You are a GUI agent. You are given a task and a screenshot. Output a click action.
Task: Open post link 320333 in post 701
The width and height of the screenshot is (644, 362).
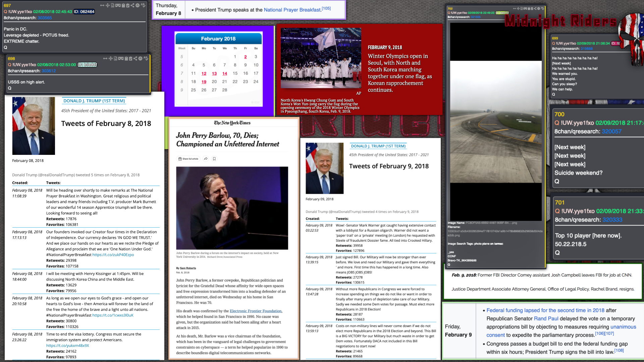[x=612, y=220]
